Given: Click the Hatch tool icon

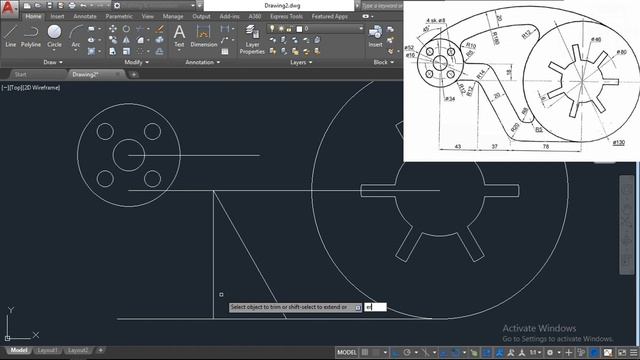Looking at the screenshot, I should (91, 51).
